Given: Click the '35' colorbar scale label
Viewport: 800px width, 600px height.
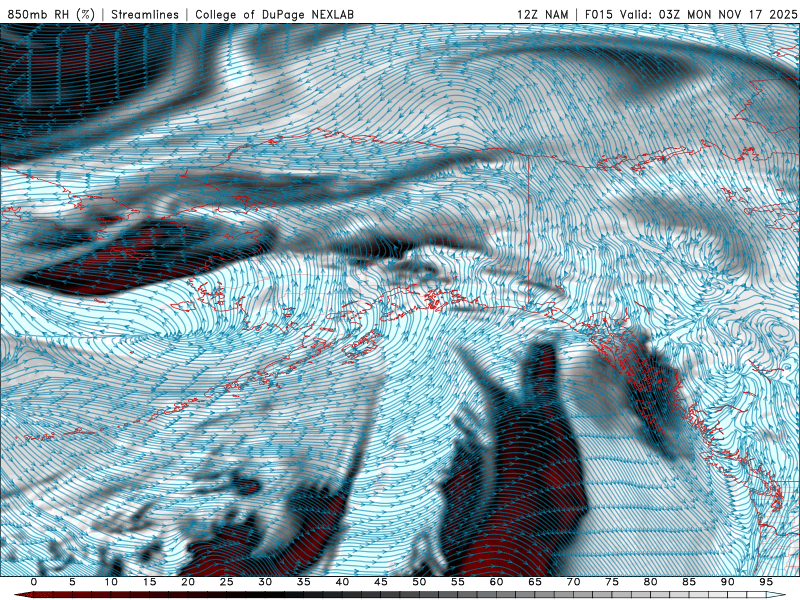Looking at the screenshot, I should click(304, 582).
